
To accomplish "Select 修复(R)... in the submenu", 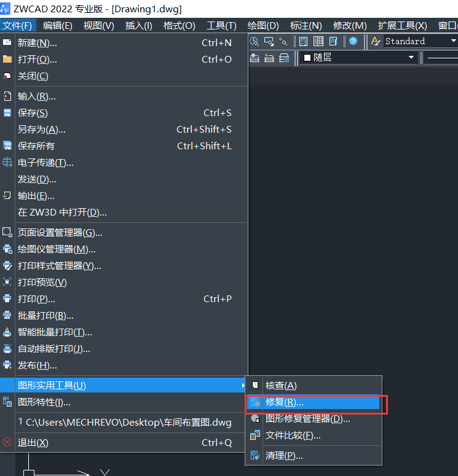I will tap(313, 402).
